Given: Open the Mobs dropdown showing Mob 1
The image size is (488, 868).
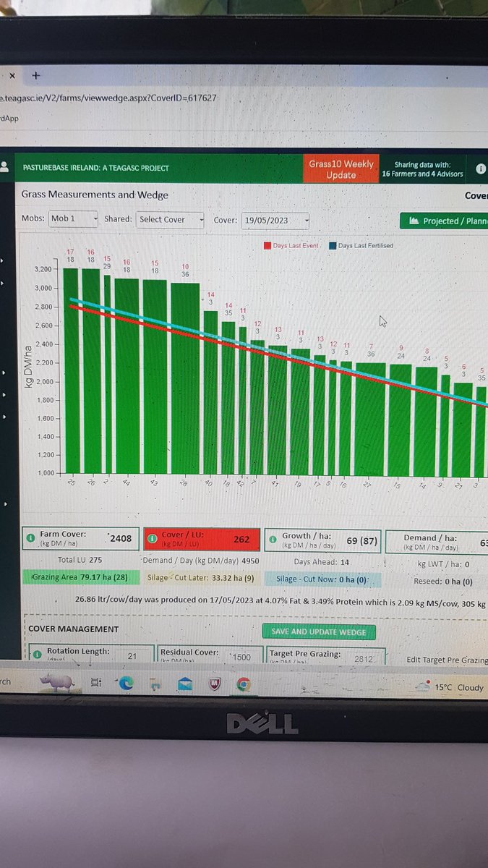Looking at the screenshot, I should coord(73,218).
